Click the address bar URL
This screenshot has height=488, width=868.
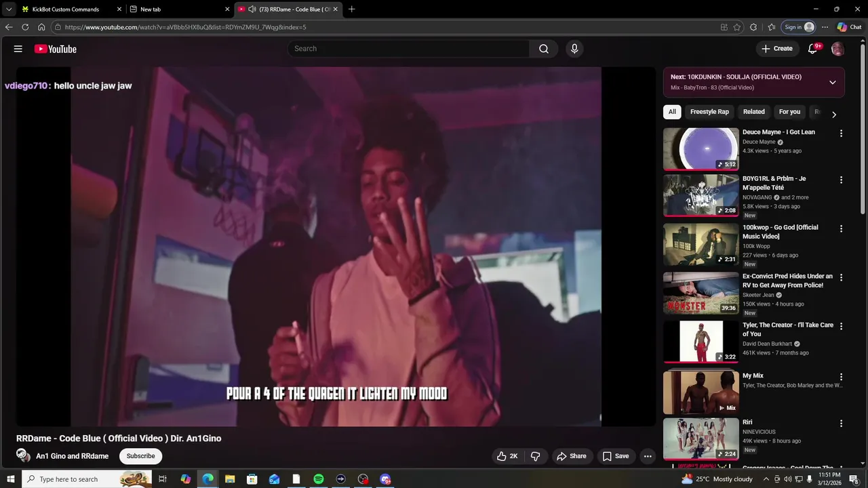[x=185, y=27]
